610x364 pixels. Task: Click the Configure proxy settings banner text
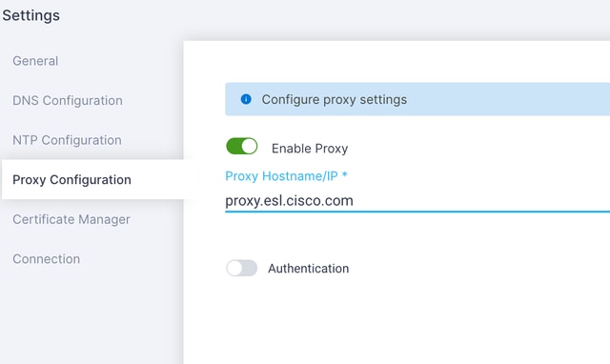(x=335, y=99)
